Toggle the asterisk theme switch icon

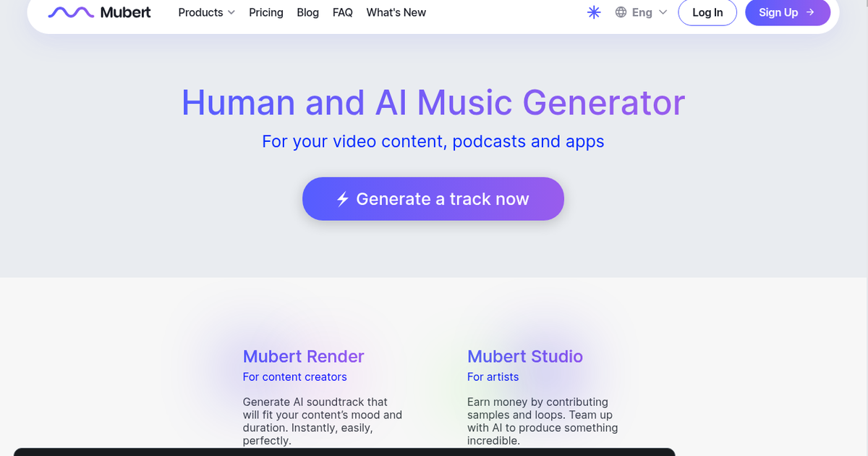click(594, 12)
